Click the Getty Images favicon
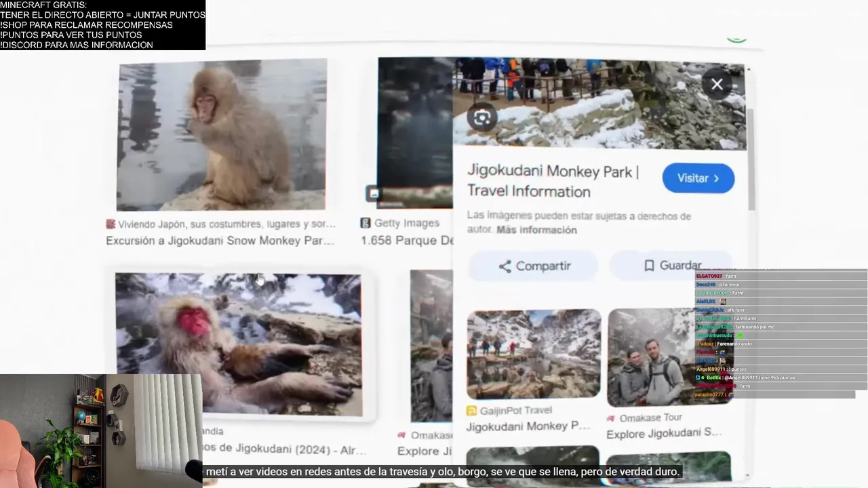868x488 pixels. pos(366,223)
